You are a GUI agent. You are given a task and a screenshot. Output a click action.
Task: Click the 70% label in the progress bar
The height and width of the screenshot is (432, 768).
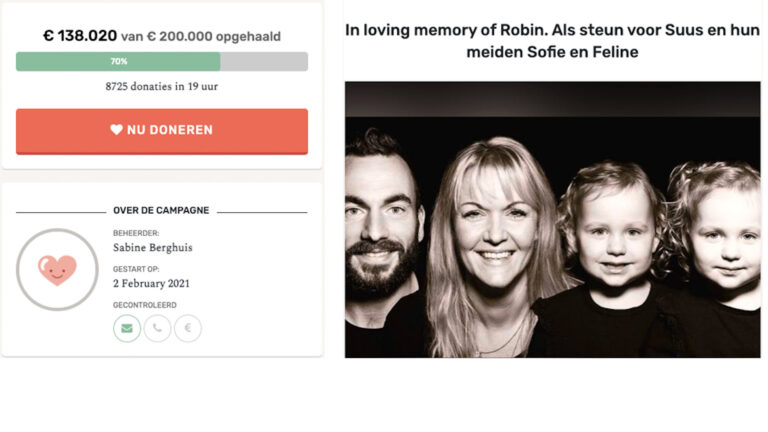point(118,61)
